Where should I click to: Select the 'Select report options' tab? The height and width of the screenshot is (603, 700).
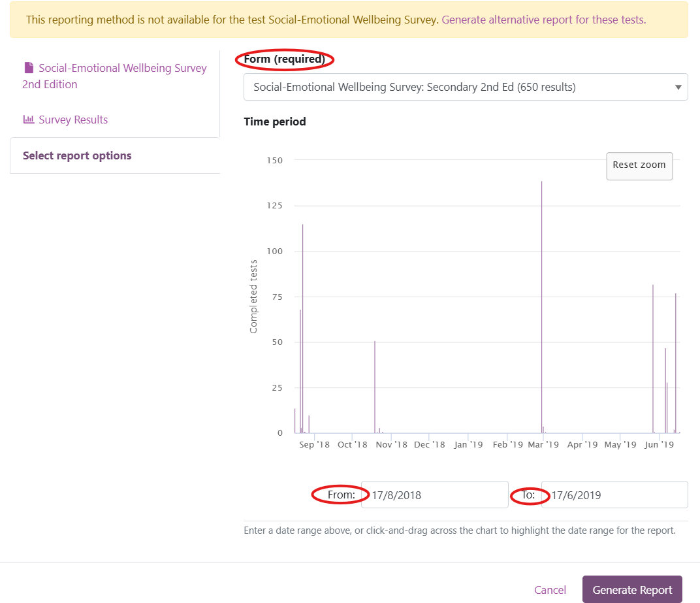tap(77, 155)
